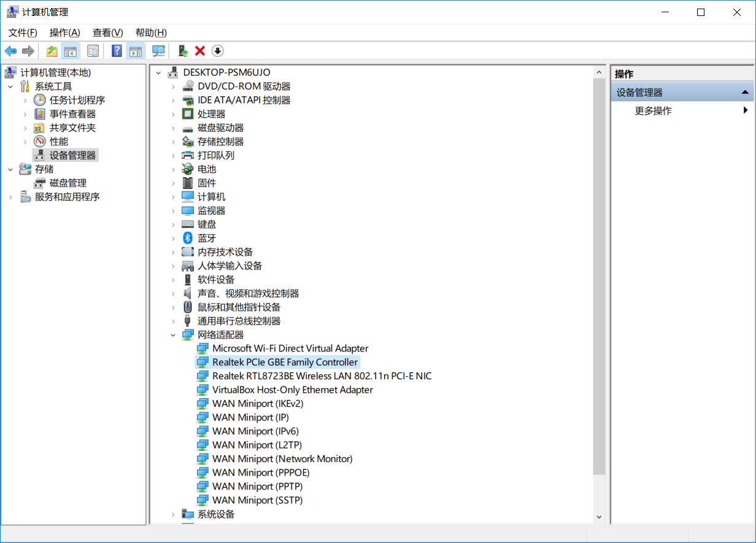Click the Forward arrow toolbar icon
Screen dimensions: 756x543
tap(28, 51)
